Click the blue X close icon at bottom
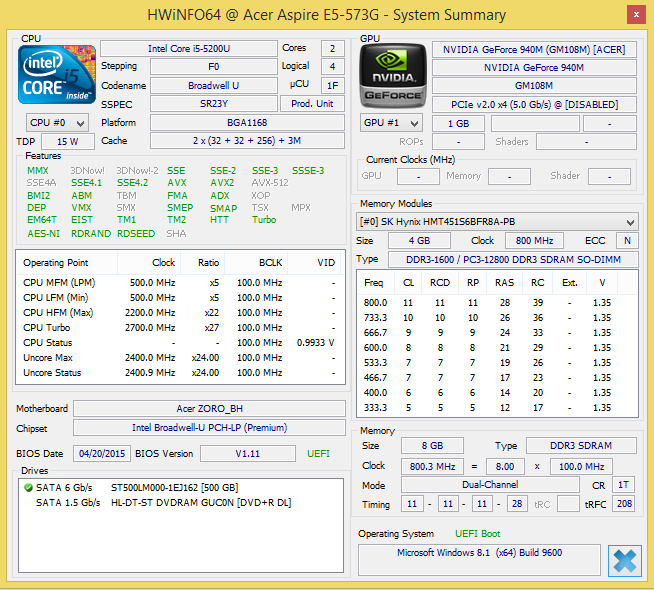Screen dimensions: 654x590 [x=624, y=561]
